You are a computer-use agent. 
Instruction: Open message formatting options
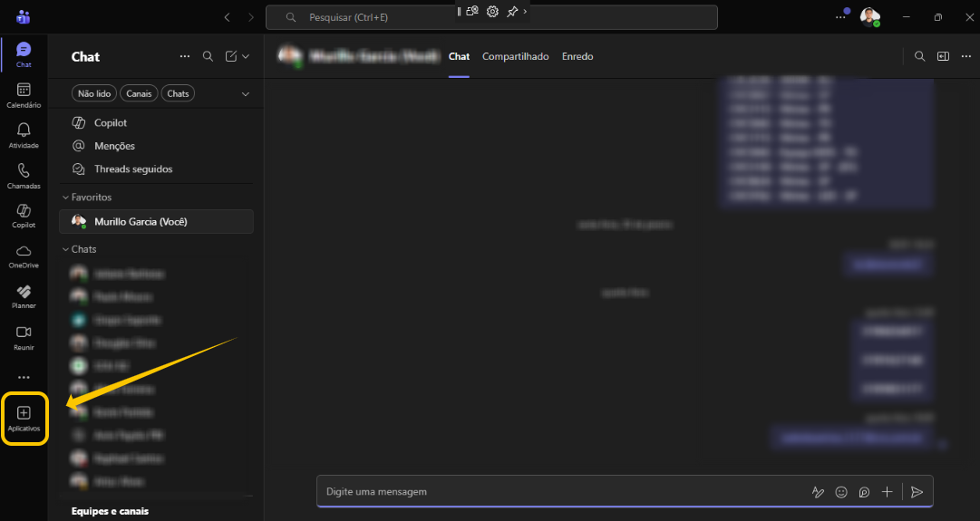pos(818,492)
